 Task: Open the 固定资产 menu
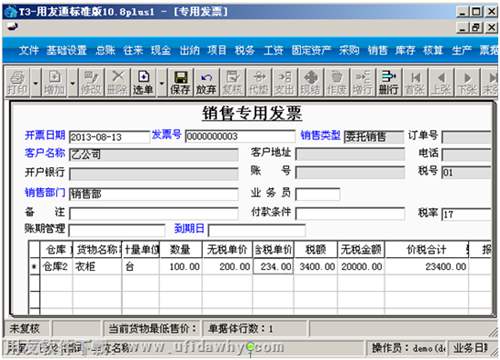311,50
